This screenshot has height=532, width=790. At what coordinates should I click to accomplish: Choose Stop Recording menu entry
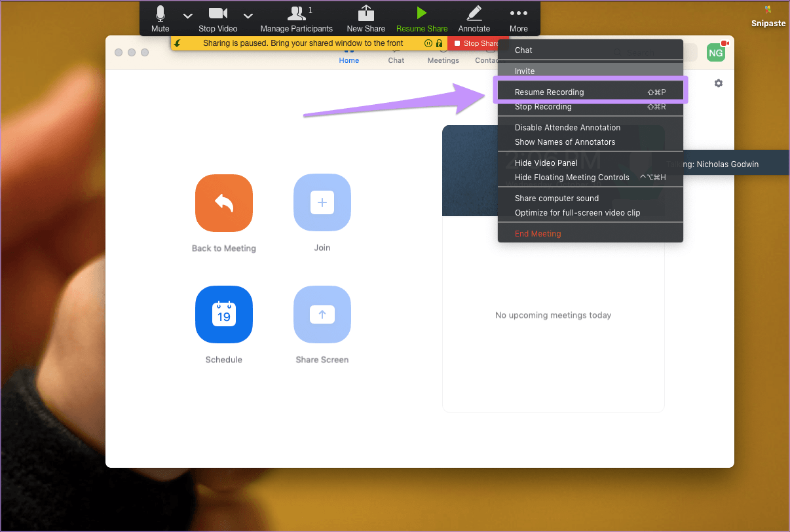tap(590, 107)
